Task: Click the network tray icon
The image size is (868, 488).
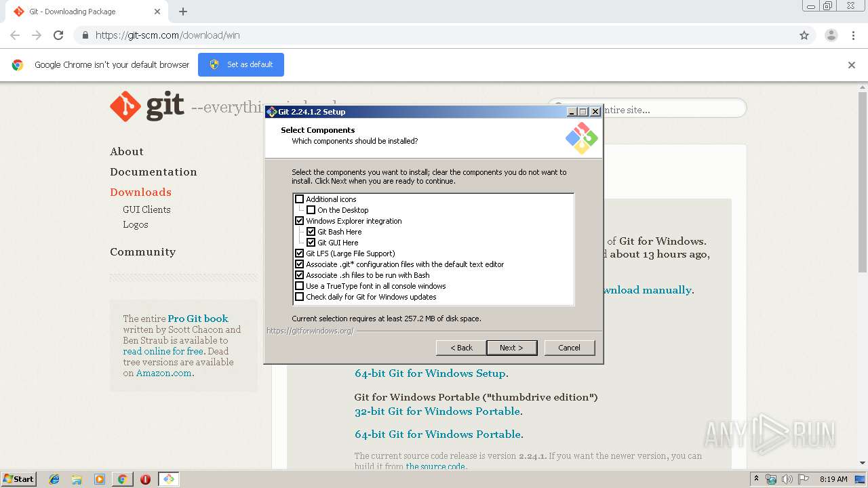Action: click(x=771, y=479)
